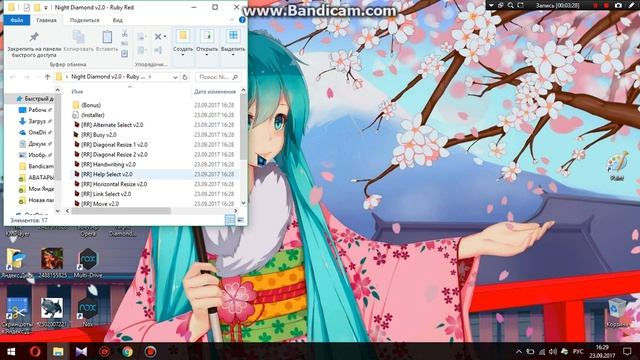The height and width of the screenshot is (360, 640).
Task: Click the search magnifier icon in Explorer
Action: [x=235, y=77]
